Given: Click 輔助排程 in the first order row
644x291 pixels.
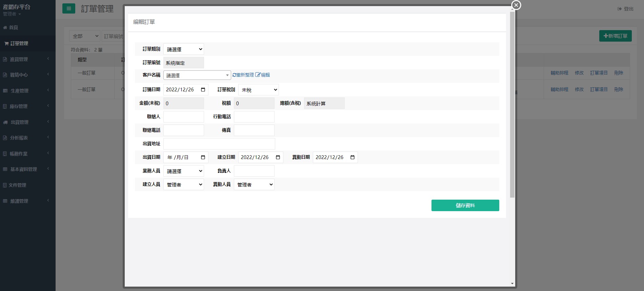Looking at the screenshot, I should [x=559, y=73].
